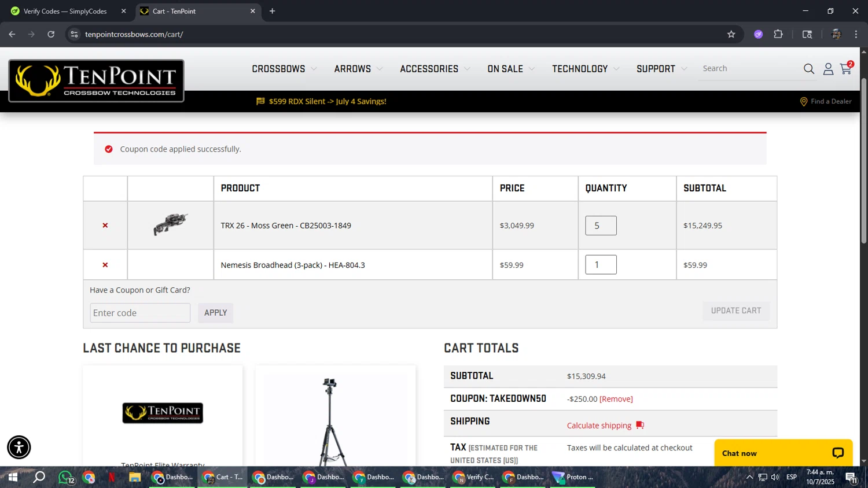The height and width of the screenshot is (488, 868).
Task: Click the browser address bar
Action: point(399,34)
